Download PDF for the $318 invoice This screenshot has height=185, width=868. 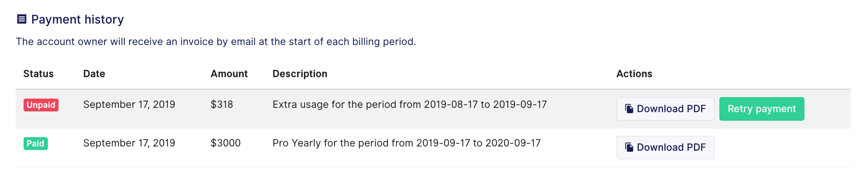coord(665,109)
